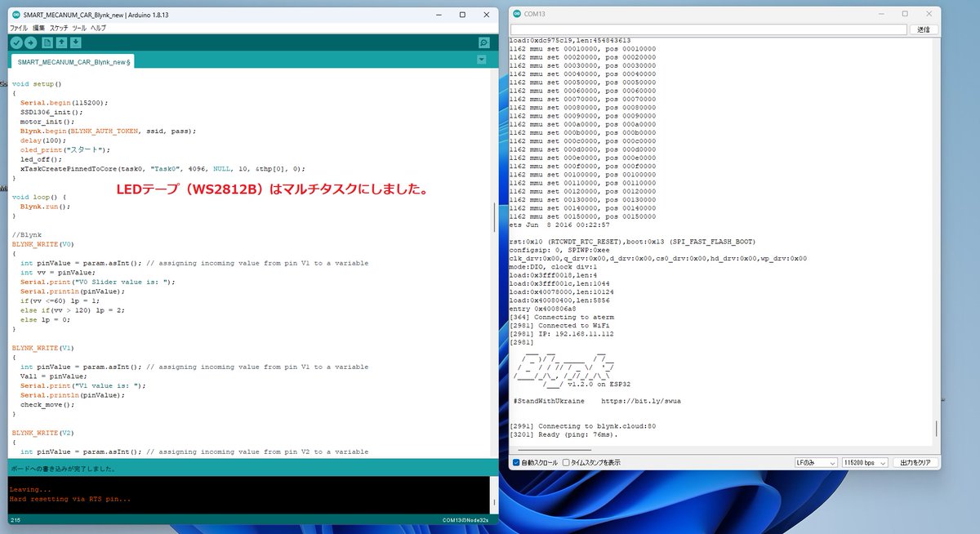Image resolution: width=980 pixels, height=534 pixels.
Task: Select the SMART_MECANUM_CAR_Blynk_new sketch tab
Action: tap(73, 61)
